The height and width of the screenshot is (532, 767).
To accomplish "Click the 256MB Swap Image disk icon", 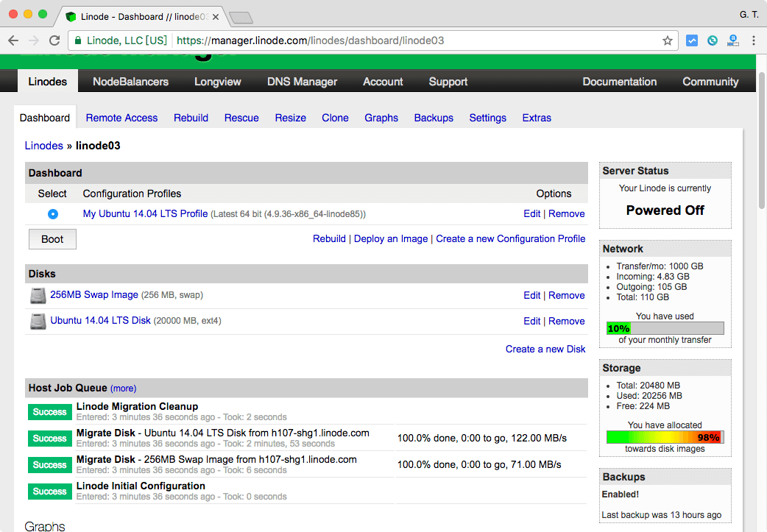I will (38, 296).
